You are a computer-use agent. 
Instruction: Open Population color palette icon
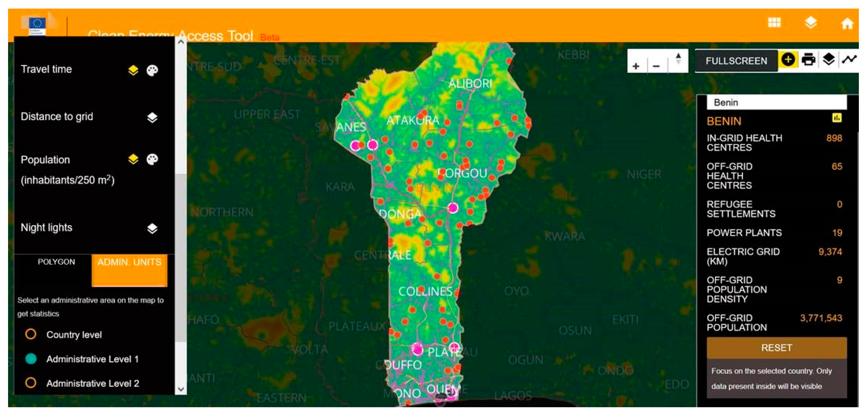[x=152, y=159]
